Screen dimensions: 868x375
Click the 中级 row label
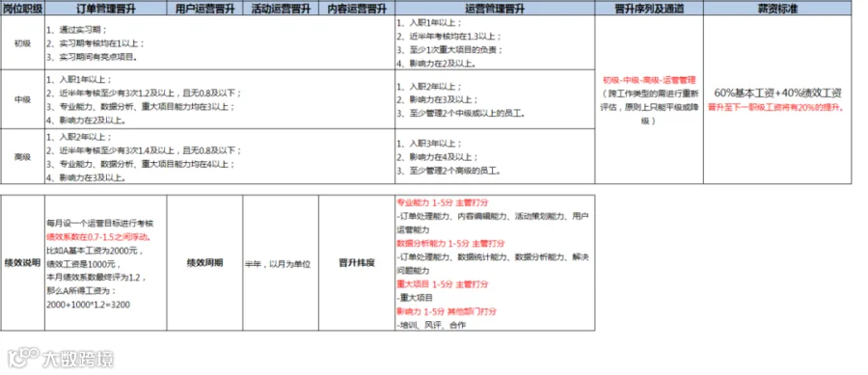click(23, 99)
